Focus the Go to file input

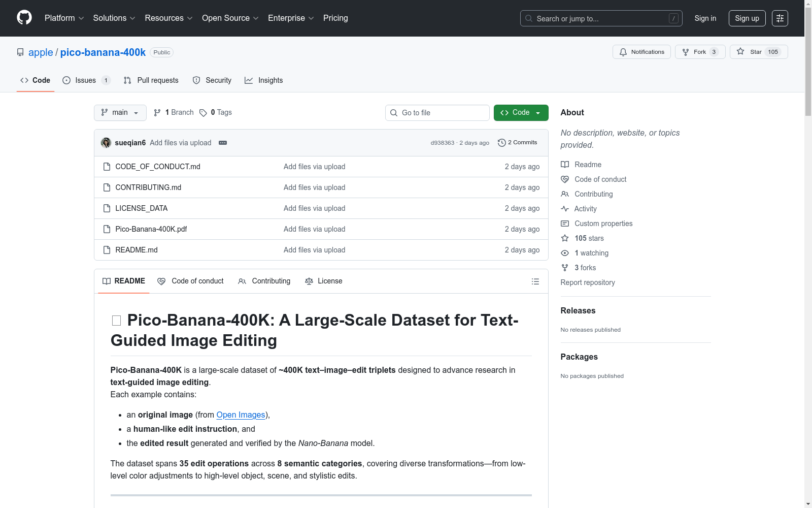[437, 113]
